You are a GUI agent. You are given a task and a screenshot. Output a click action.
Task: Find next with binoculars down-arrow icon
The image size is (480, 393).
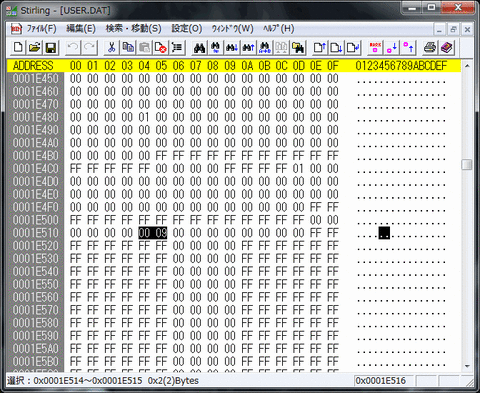click(232, 48)
